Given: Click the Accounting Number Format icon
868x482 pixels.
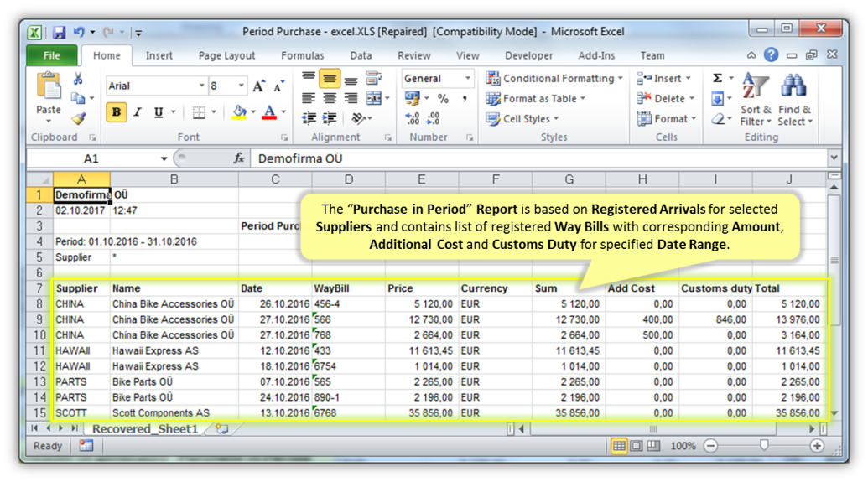Looking at the screenshot, I should pos(413,99).
